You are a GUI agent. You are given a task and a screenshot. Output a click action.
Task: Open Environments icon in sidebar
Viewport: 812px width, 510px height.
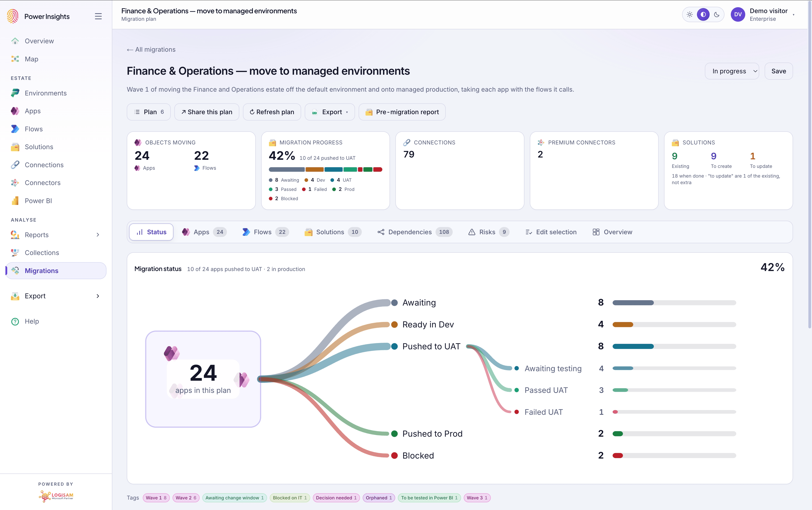pos(15,93)
